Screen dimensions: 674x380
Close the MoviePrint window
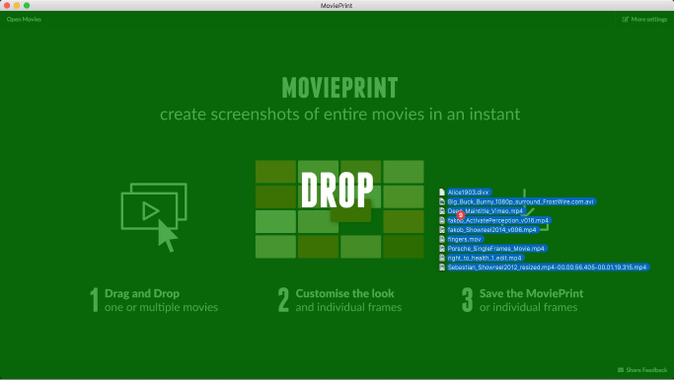[x=7, y=6]
